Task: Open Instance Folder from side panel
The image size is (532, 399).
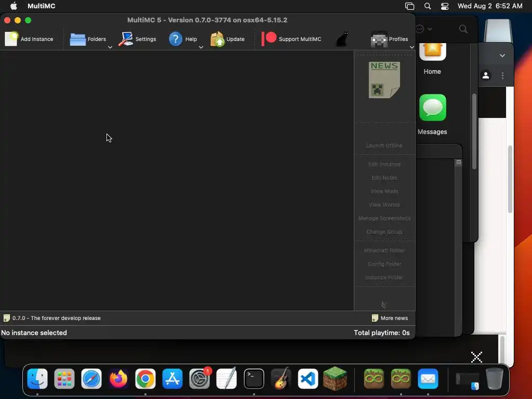Action: pyautogui.click(x=384, y=277)
